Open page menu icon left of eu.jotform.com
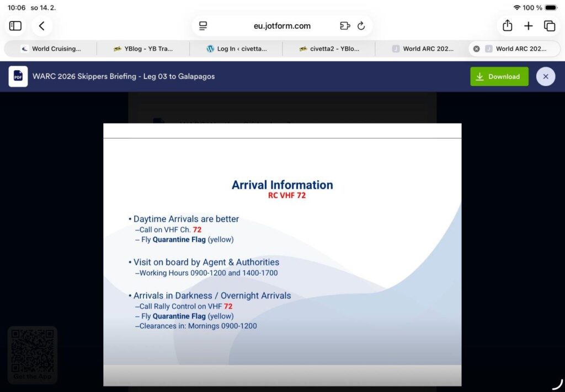Viewport: 565px width, 392px height. coord(203,26)
